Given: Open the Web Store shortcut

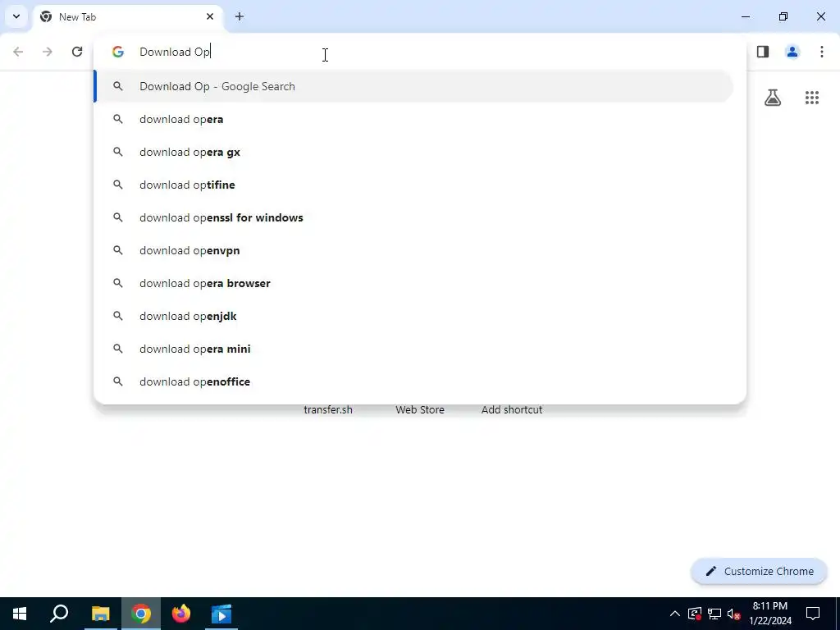Looking at the screenshot, I should (420, 410).
